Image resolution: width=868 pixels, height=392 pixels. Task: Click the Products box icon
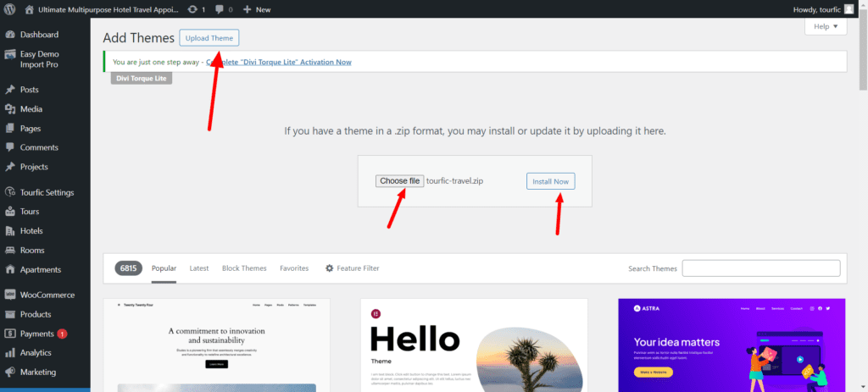9,314
